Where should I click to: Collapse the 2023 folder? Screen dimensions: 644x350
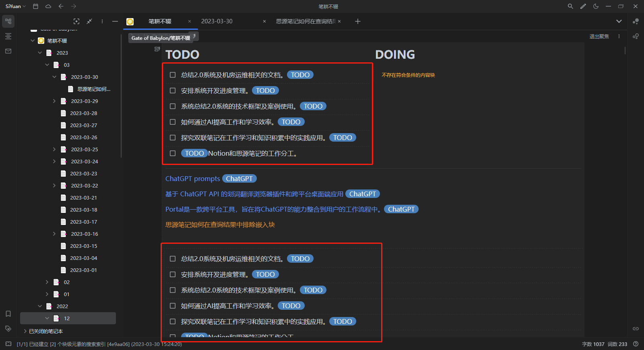click(x=40, y=53)
